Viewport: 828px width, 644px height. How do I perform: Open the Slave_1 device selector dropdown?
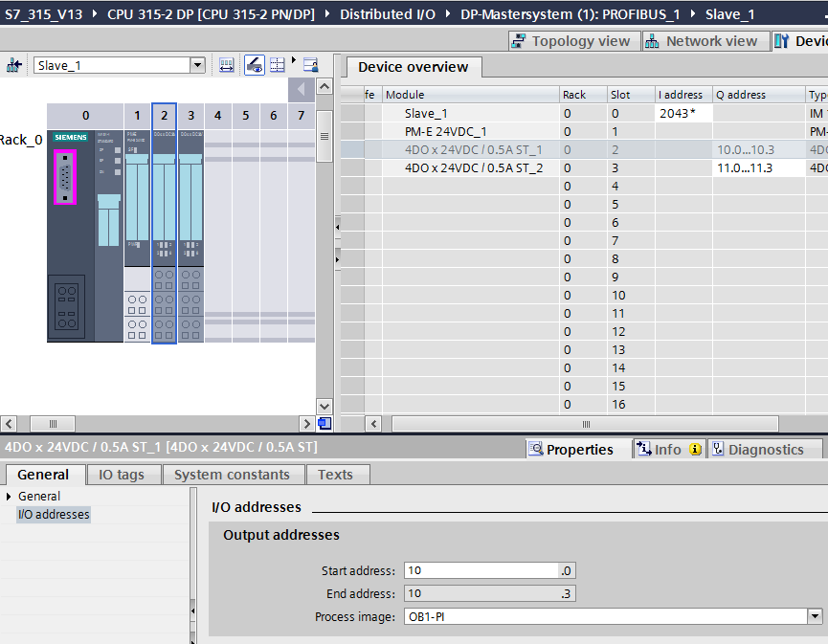pyautogui.click(x=198, y=65)
